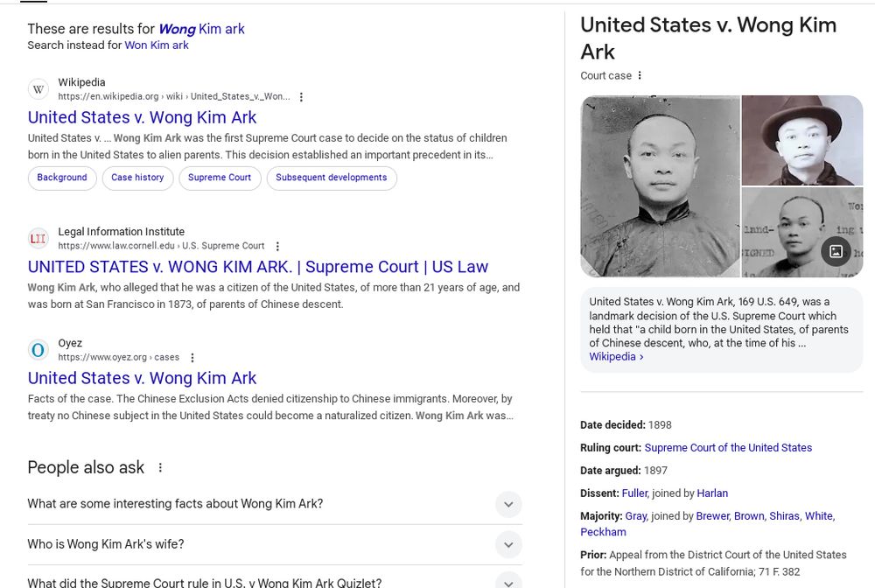Open more options for Cornell law result
This screenshot has height=588, width=875.
[277, 246]
